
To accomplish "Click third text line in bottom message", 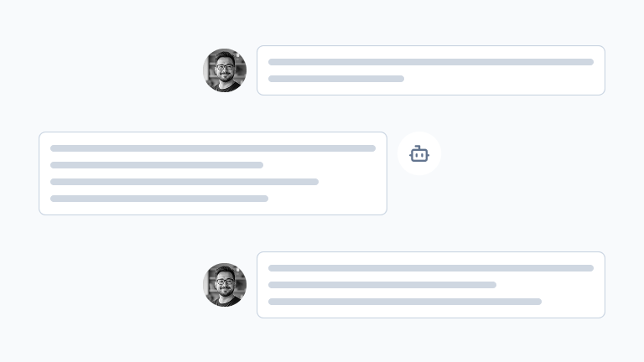I will point(404,302).
